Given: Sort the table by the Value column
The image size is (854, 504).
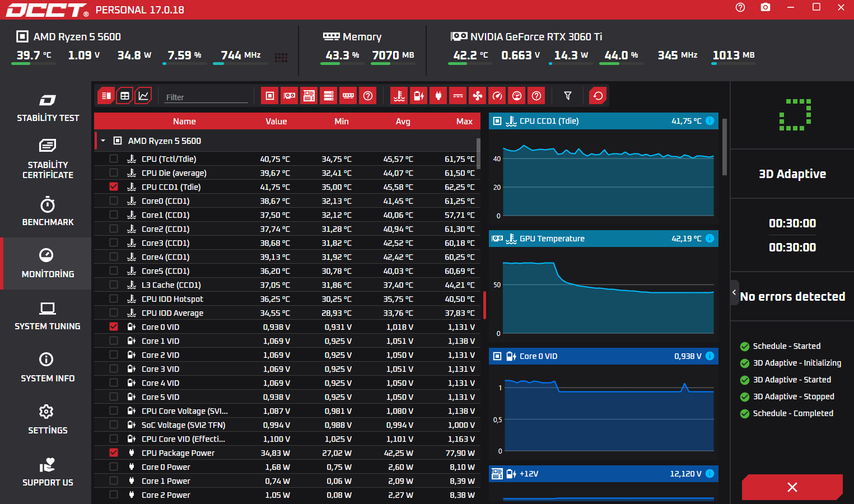Looking at the screenshot, I should [x=276, y=122].
